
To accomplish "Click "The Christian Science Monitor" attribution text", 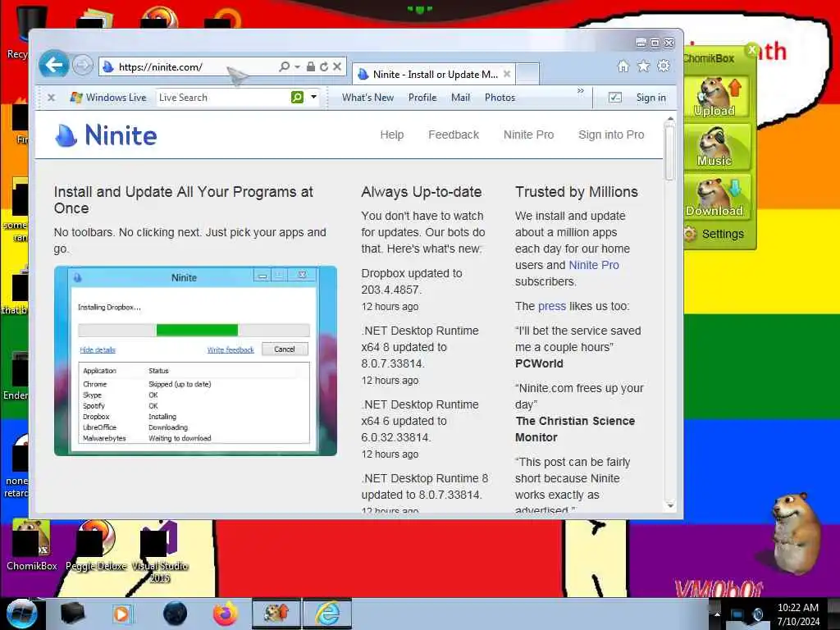I will click(x=575, y=429).
